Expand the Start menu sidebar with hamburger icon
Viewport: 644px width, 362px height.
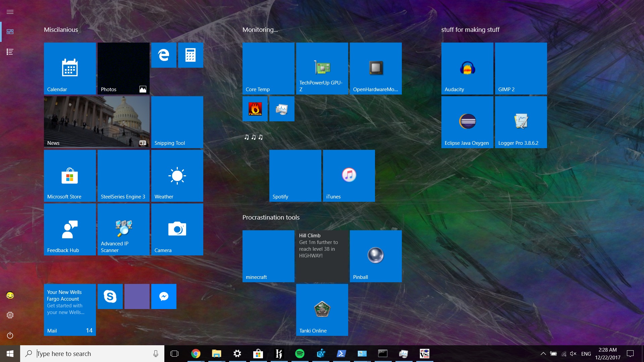tap(10, 12)
